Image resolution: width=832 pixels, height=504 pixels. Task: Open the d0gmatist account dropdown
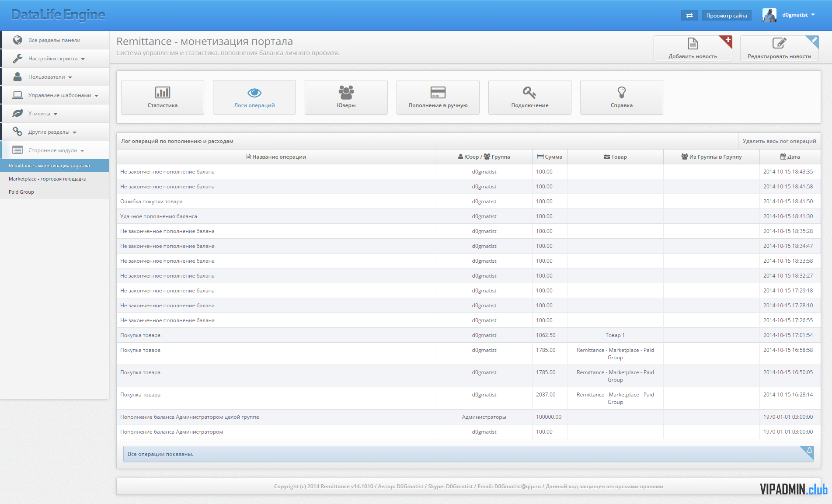pyautogui.click(x=798, y=15)
